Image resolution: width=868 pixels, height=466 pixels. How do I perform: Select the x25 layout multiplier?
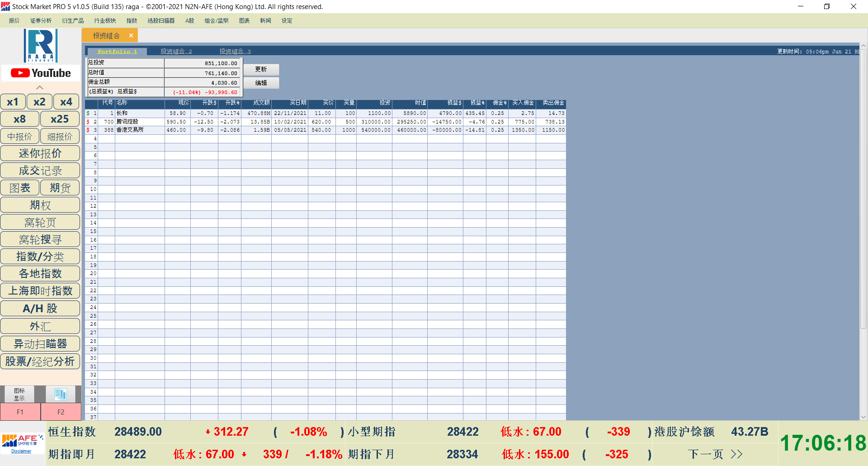point(60,119)
